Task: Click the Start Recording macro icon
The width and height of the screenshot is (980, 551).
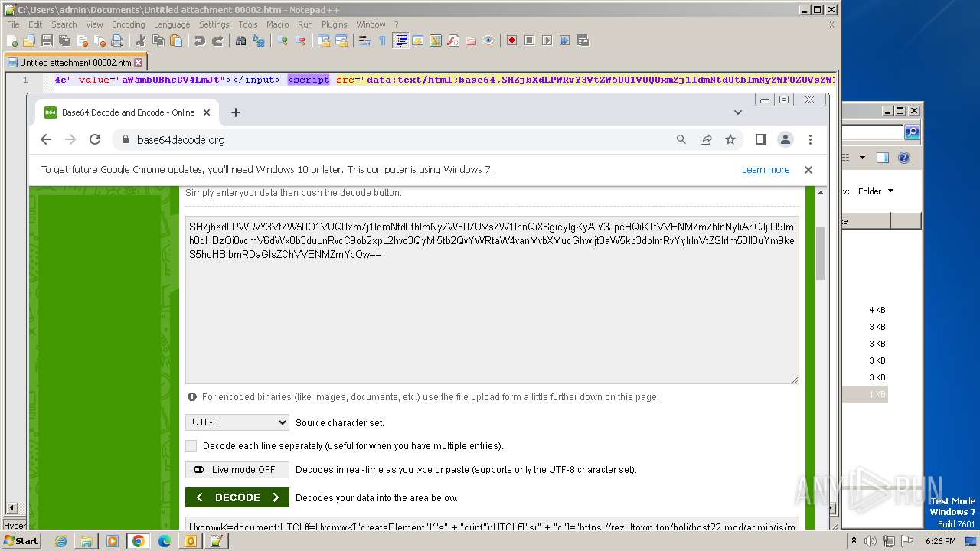Action: [x=512, y=41]
